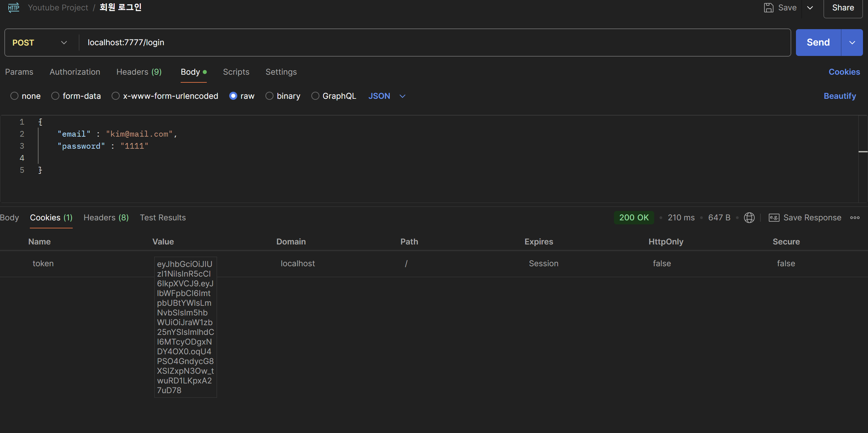This screenshot has height=433, width=868.
Task: Click the HTTP request type icon
Action: tap(13, 7)
